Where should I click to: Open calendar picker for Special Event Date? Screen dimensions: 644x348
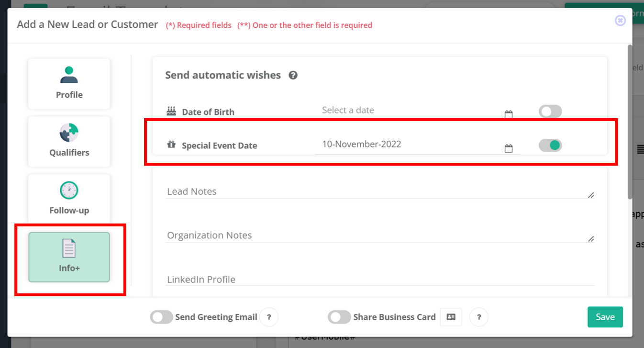coord(509,148)
